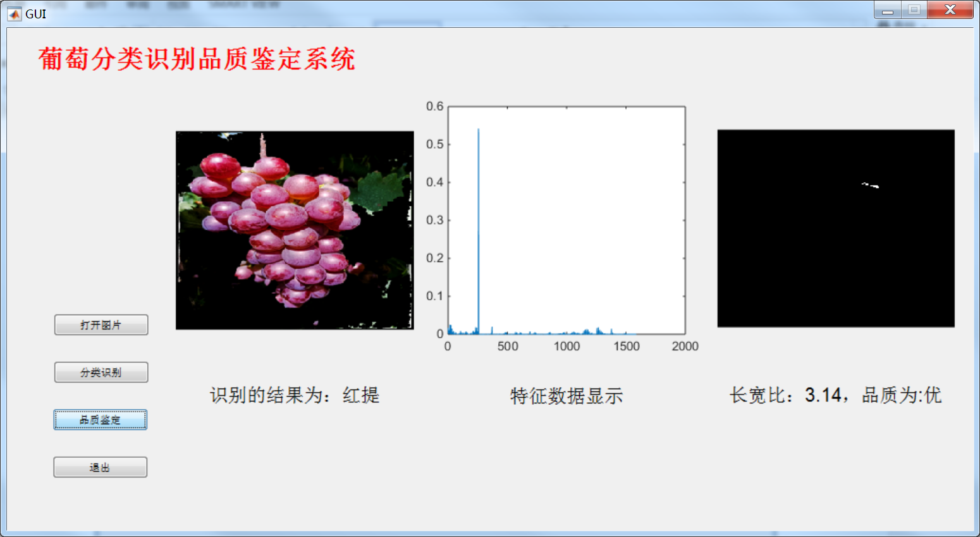Viewport: 980px width, 537px height.
Task: Minimize the GUI window
Action: (x=888, y=10)
